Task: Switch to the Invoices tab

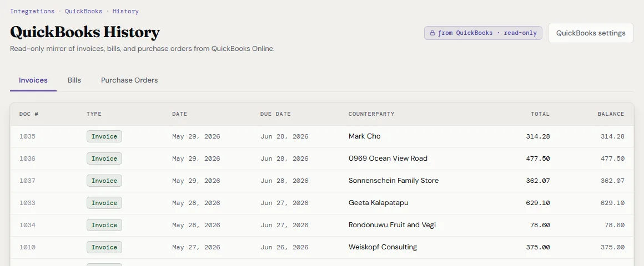Action: pyautogui.click(x=33, y=80)
